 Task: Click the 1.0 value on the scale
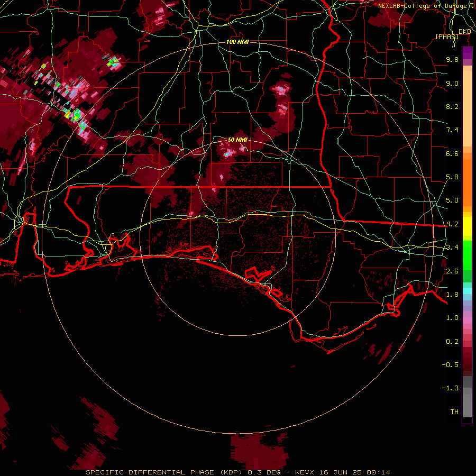pos(452,318)
